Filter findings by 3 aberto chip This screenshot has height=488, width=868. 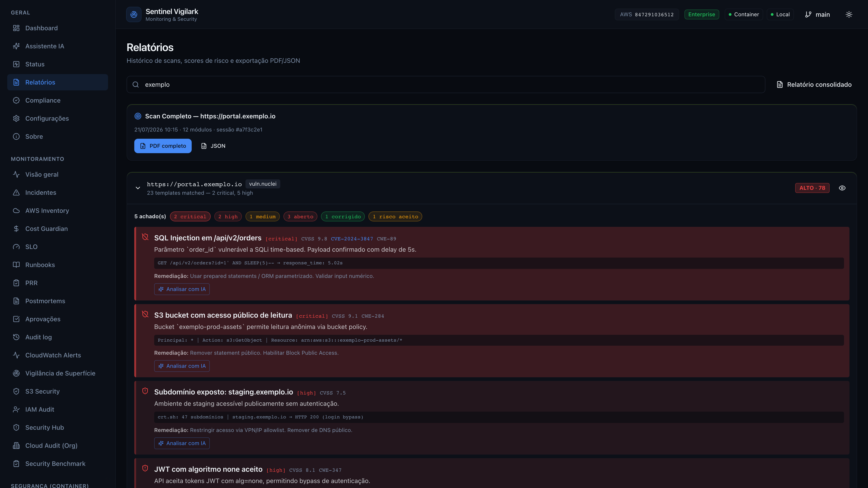coord(301,217)
